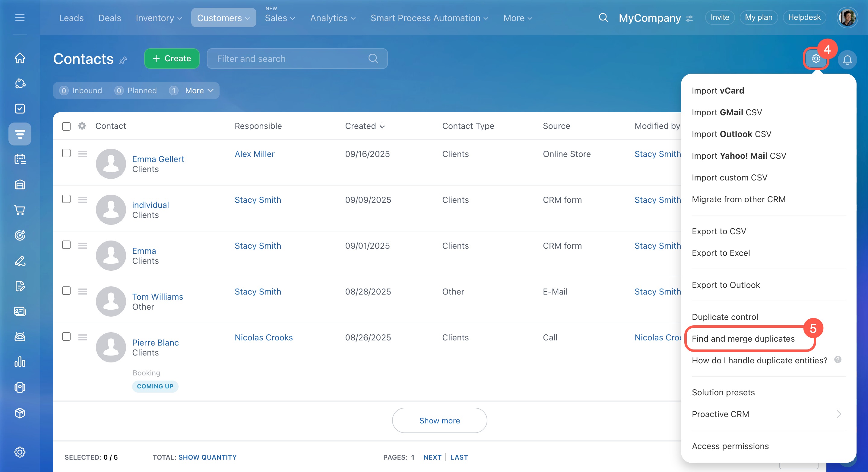This screenshot has width=868, height=472.
Task: Go to the home icon in sidebar
Action: tap(20, 58)
